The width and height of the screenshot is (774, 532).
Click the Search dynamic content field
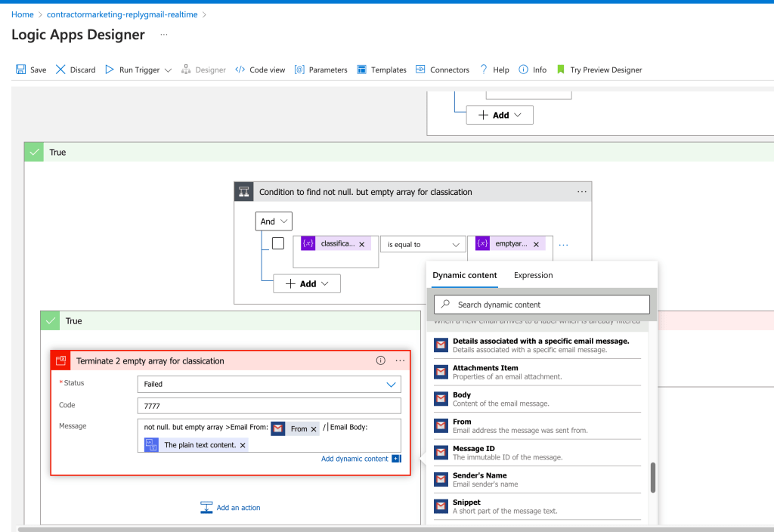coord(542,305)
